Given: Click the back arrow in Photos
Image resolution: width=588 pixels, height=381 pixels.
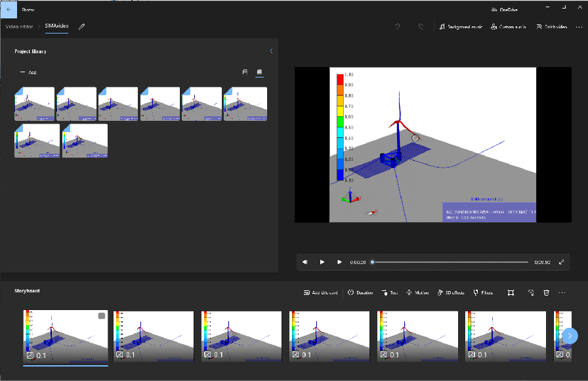Looking at the screenshot, I should [x=9, y=9].
